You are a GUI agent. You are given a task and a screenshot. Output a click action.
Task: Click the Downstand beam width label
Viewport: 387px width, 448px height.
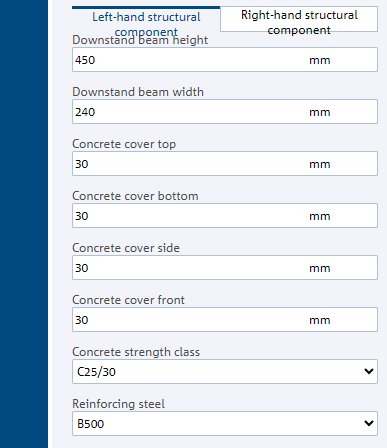pos(138,92)
